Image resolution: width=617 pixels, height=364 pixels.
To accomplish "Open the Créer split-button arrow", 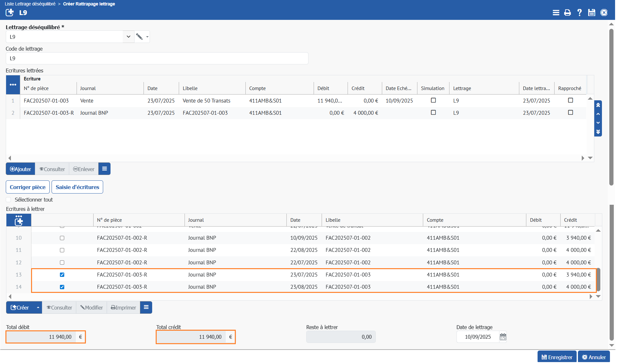I will [x=38, y=308].
